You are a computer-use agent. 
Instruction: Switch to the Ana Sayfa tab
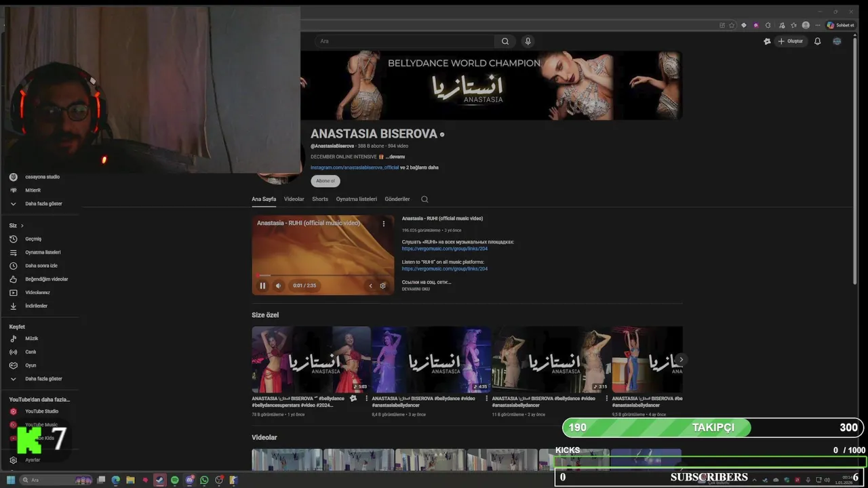tap(264, 199)
